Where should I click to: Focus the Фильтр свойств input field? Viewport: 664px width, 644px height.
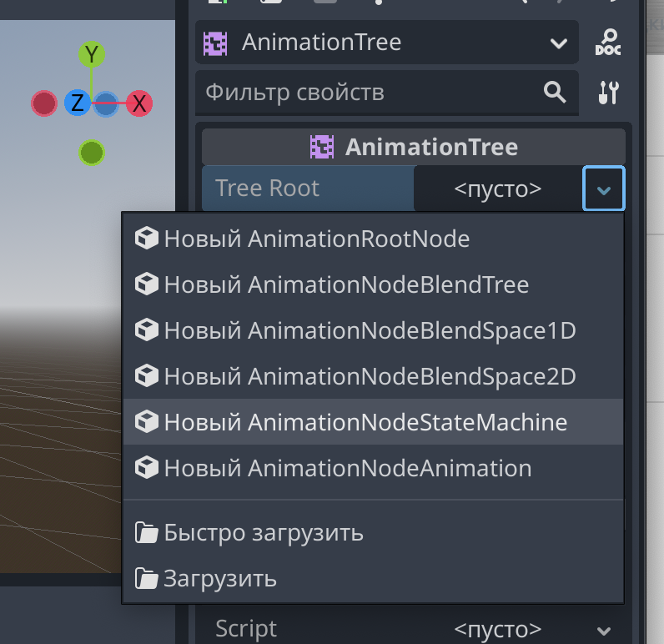tap(386, 93)
